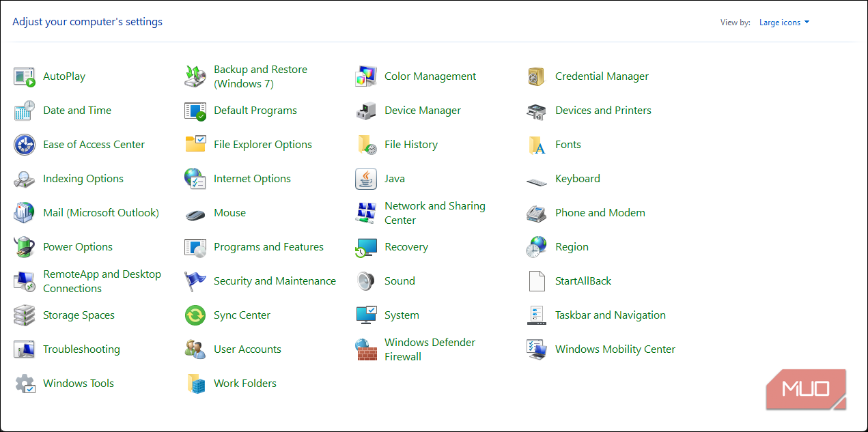
Task: Click the Region globe clock icon
Action: coord(537,247)
